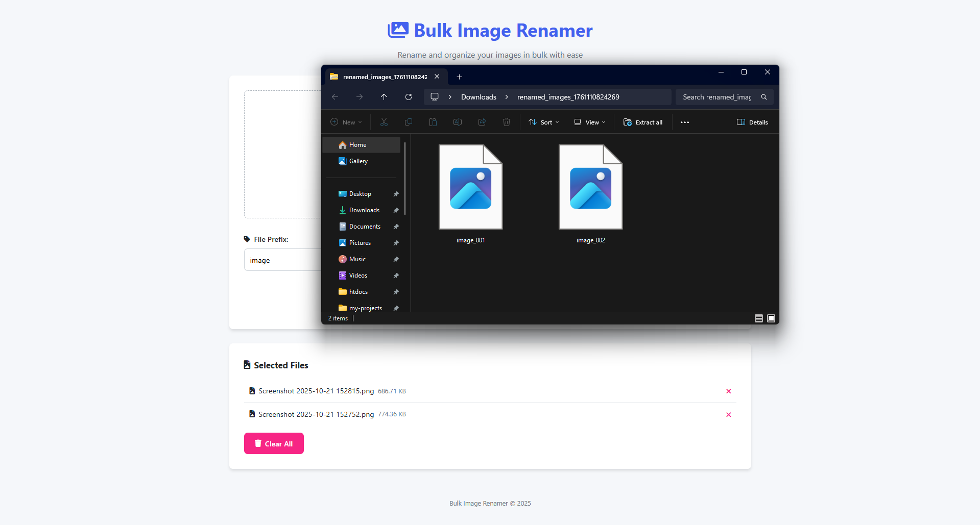
Task: Switch to large thumbnails view layout
Action: coord(771,318)
